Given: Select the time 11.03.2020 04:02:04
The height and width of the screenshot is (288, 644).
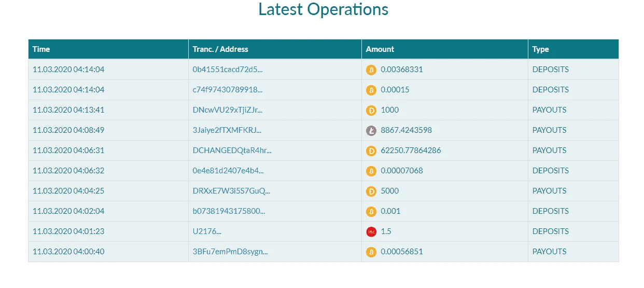Looking at the screenshot, I should (68, 211).
